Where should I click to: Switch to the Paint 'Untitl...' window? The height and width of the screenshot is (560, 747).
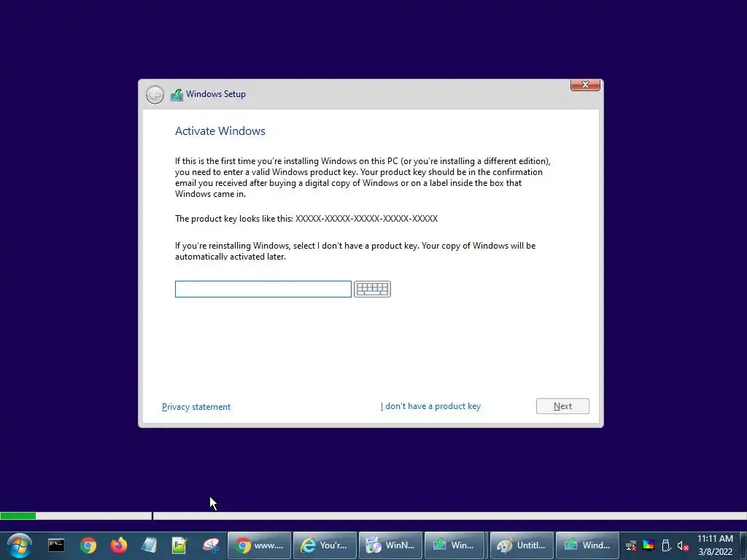(x=522, y=545)
